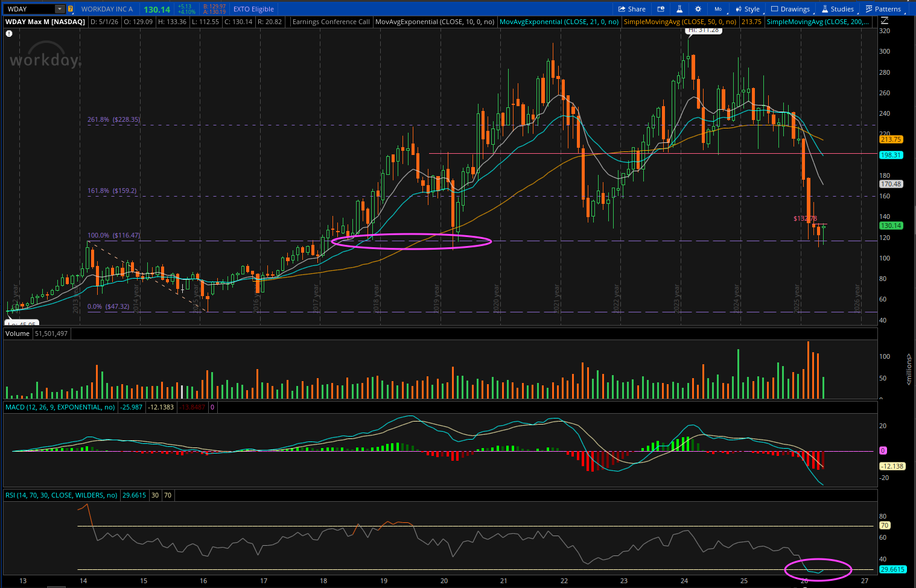Click the L: 112.55 low value
The image size is (916, 588).
coord(205,22)
